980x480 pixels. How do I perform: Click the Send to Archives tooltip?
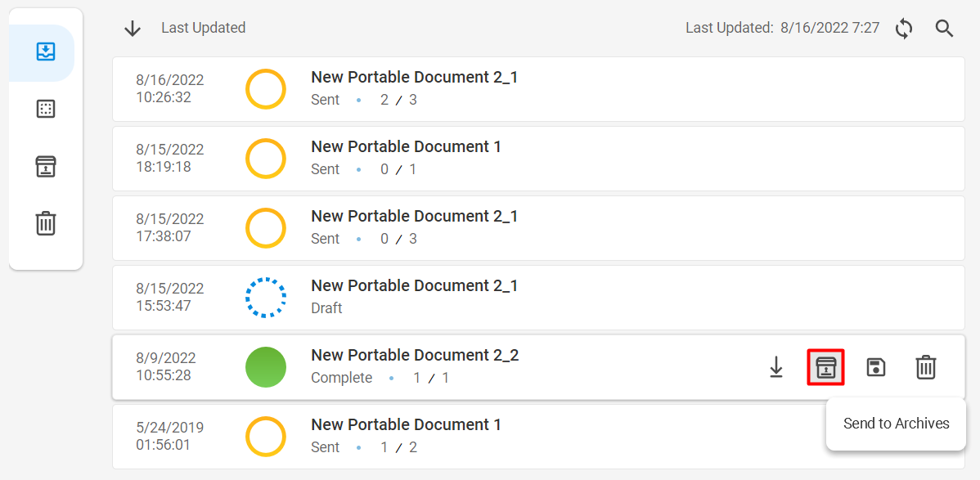coord(897,424)
